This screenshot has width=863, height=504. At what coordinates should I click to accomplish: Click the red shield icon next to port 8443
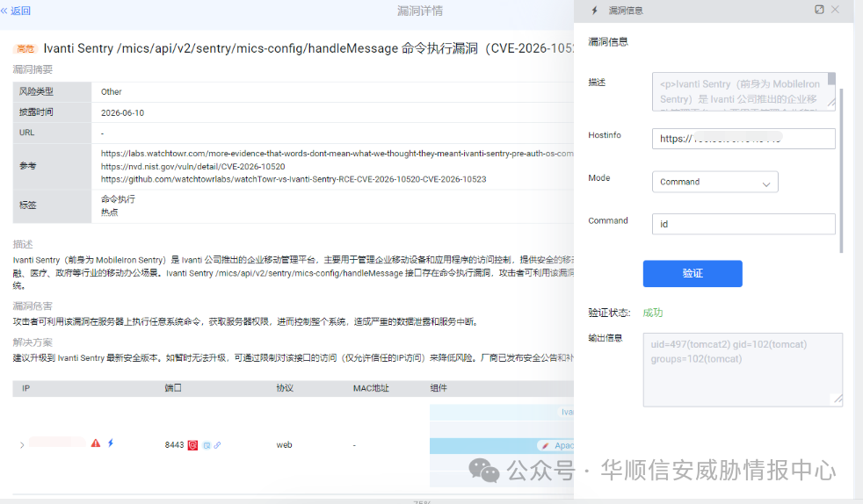click(x=192, y=445)
